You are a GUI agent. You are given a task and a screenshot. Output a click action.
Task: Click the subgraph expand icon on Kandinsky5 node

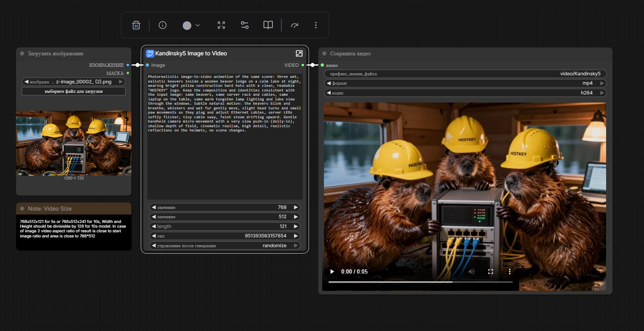pyautogui.click(x=299, y=54)
